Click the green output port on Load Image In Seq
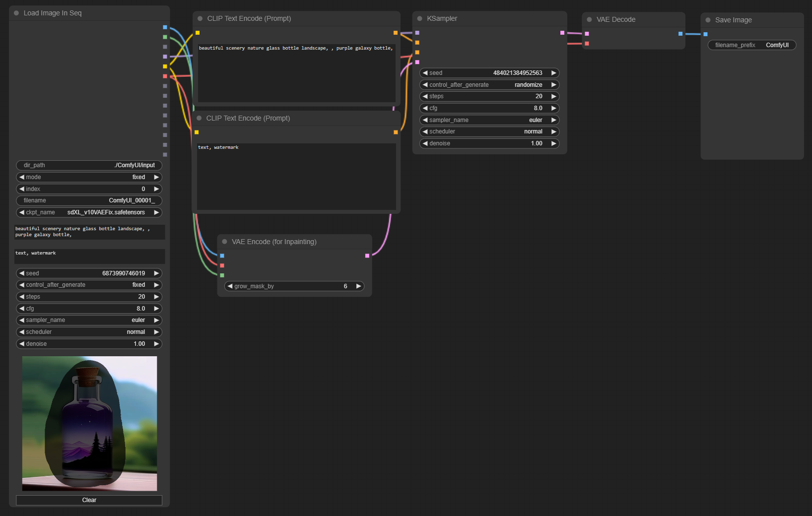The width and height of the screenshot is (812, 516). coord(165,37)
